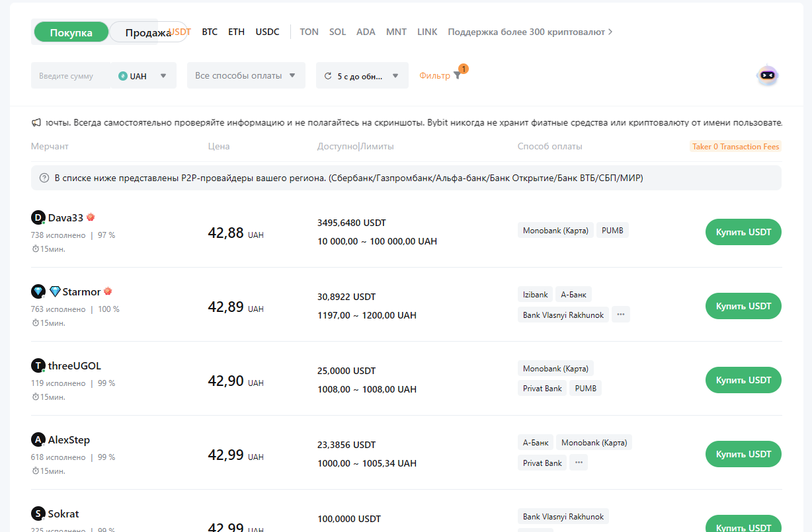The height and width of the screenshot is (532, 812).
Task: Click the question mark icon in the providers notice
Action: coord(43,177)
